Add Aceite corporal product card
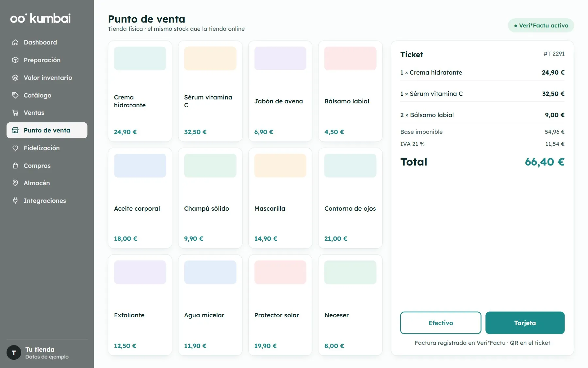 pyautogui.click(x=140, y=198)
